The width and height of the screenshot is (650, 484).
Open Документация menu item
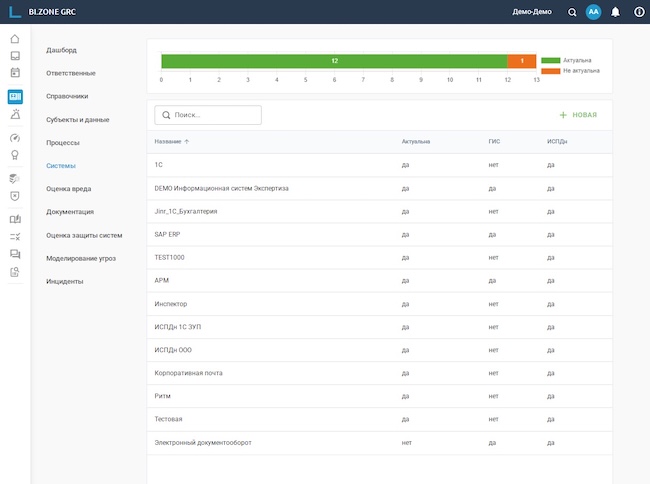70,212
